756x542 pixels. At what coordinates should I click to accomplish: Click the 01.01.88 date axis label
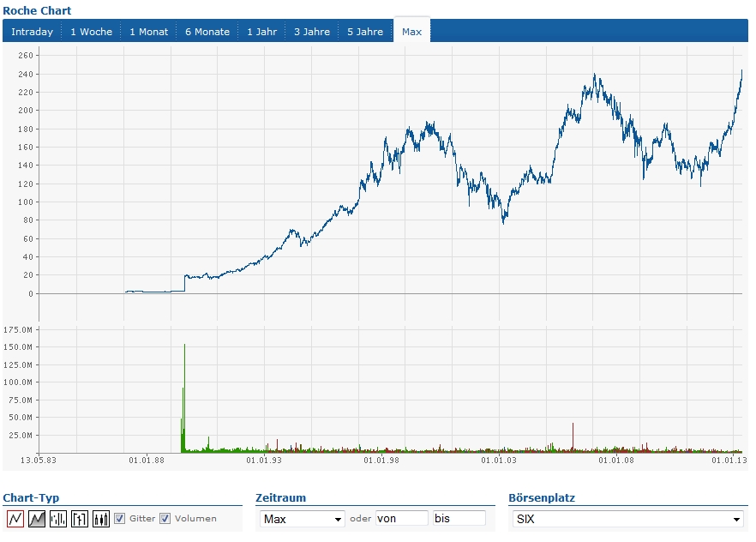pyautogui.click(x=147, y=460)
